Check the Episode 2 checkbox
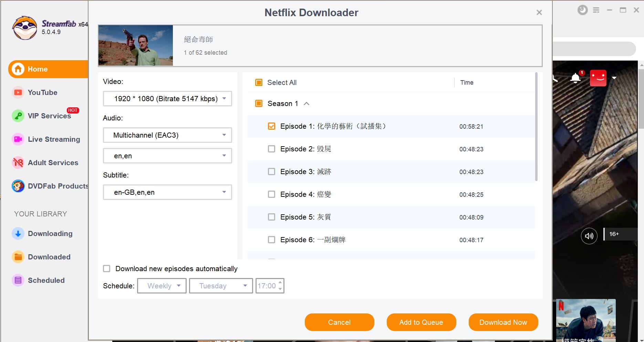 point(271,149)
